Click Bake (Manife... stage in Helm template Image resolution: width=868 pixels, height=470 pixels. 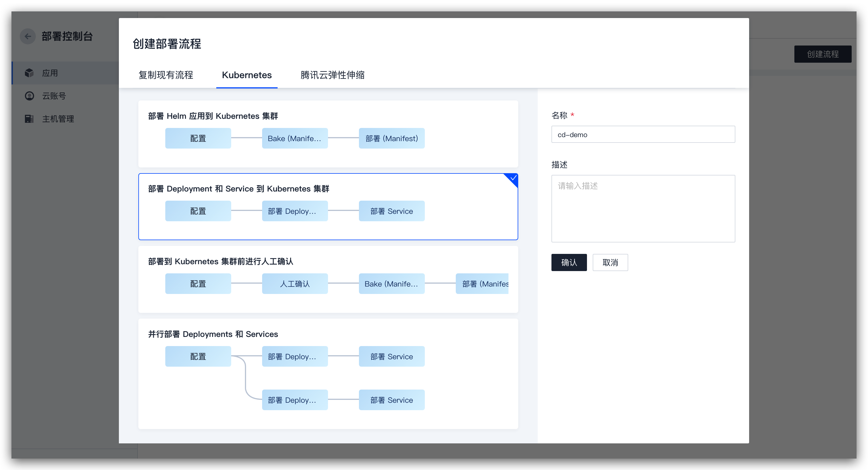coord(294,138)
